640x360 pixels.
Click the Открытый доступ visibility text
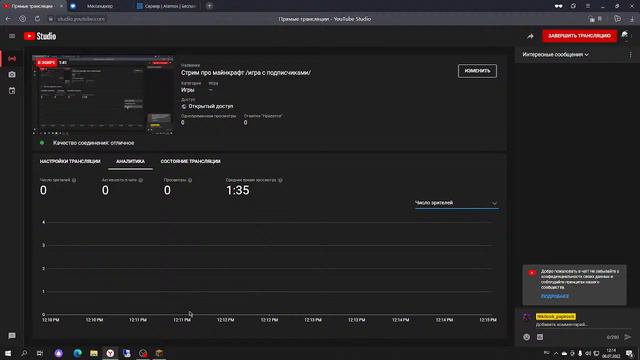tap(211, 106)
